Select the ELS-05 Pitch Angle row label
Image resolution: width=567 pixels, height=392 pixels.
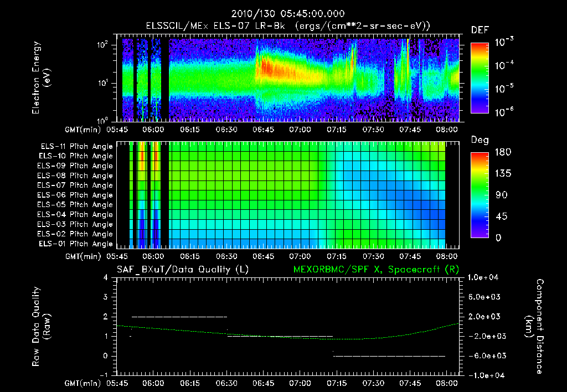[x=75, y=205]
